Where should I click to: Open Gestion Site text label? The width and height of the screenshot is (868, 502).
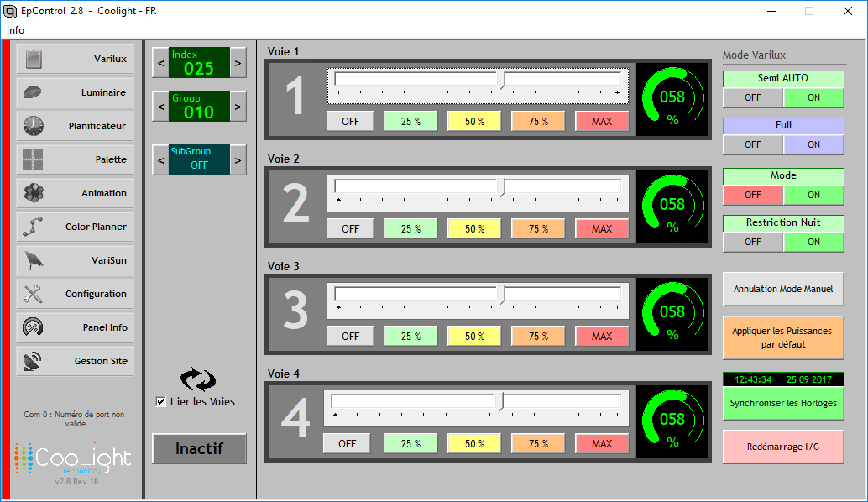(x=101, y=361)
